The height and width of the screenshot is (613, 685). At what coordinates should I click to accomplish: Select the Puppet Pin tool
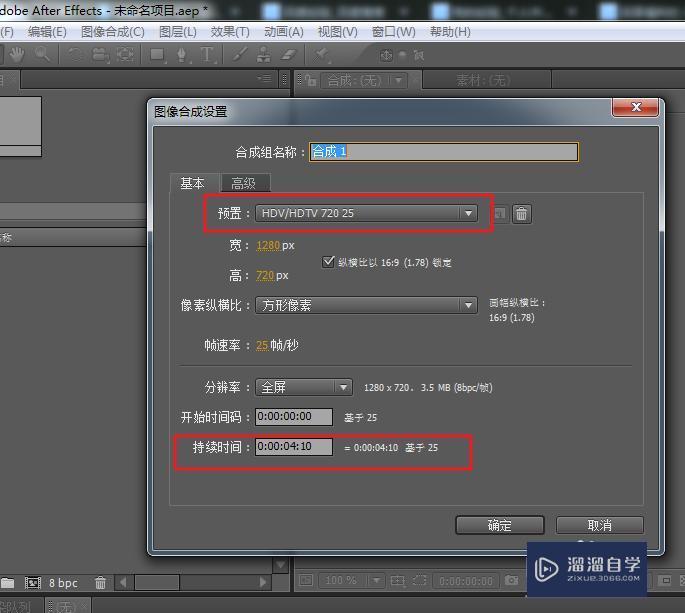click(321, 55)
